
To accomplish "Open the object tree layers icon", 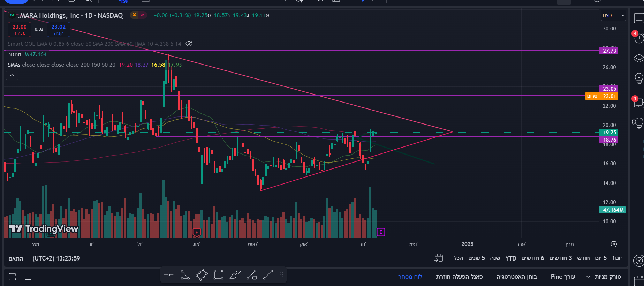I will [x=639, y=58].
